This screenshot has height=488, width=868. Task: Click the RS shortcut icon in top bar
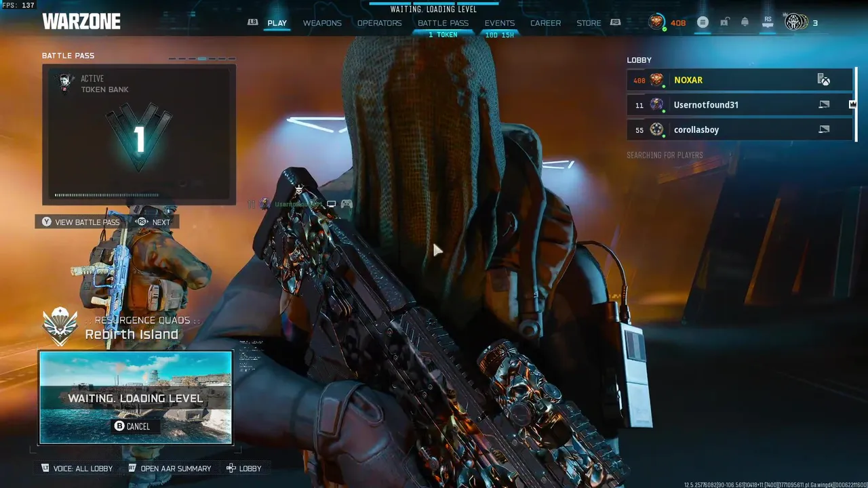pyautogui.click(x=768, y=22)
